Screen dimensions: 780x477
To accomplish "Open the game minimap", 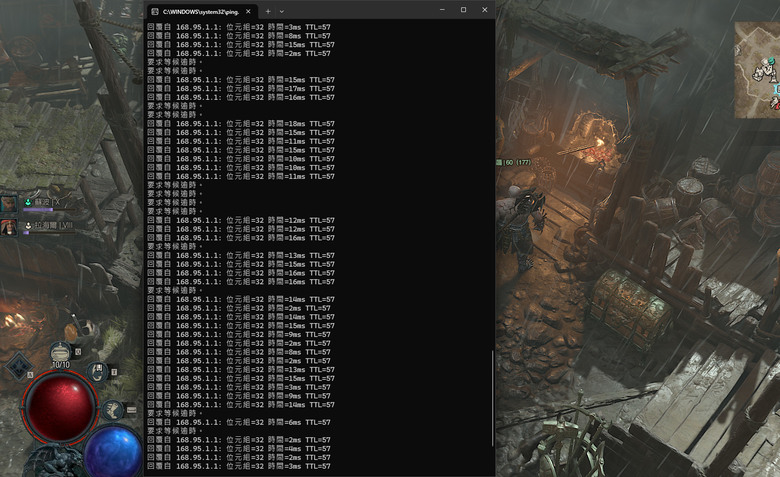I will coord(757,70).
